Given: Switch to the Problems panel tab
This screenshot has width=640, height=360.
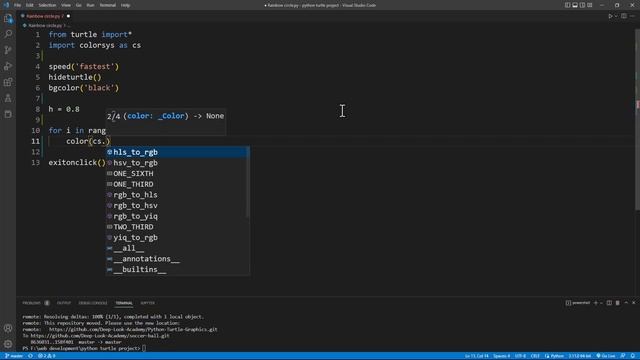Looking at the screenshot, I should [x=31, y=303].
